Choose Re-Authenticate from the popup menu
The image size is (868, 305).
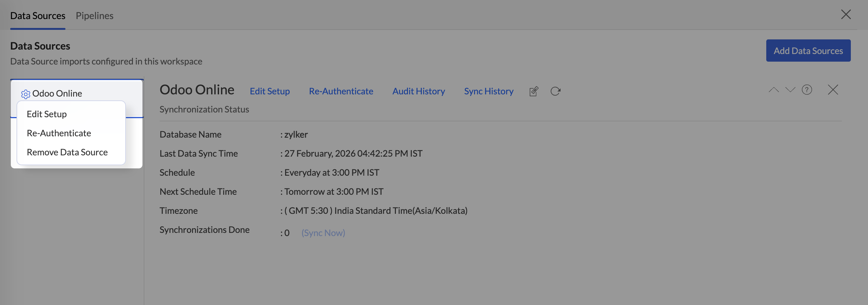click(59, 133)
